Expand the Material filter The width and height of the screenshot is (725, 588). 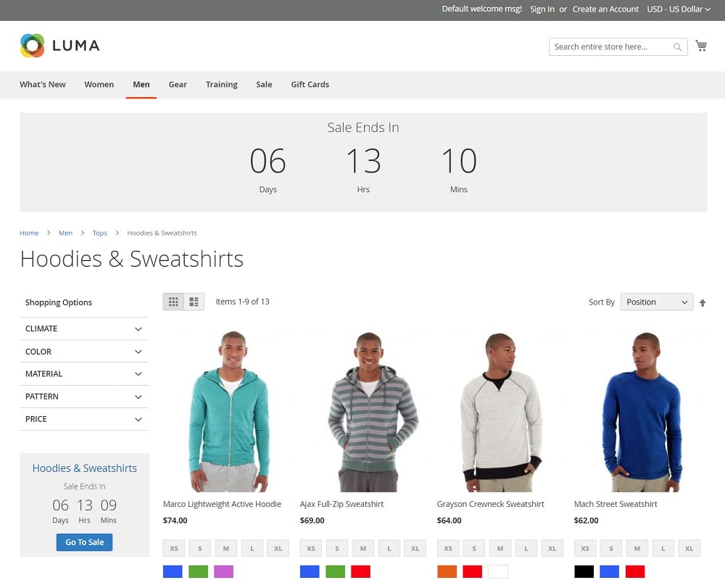point(84,373)
